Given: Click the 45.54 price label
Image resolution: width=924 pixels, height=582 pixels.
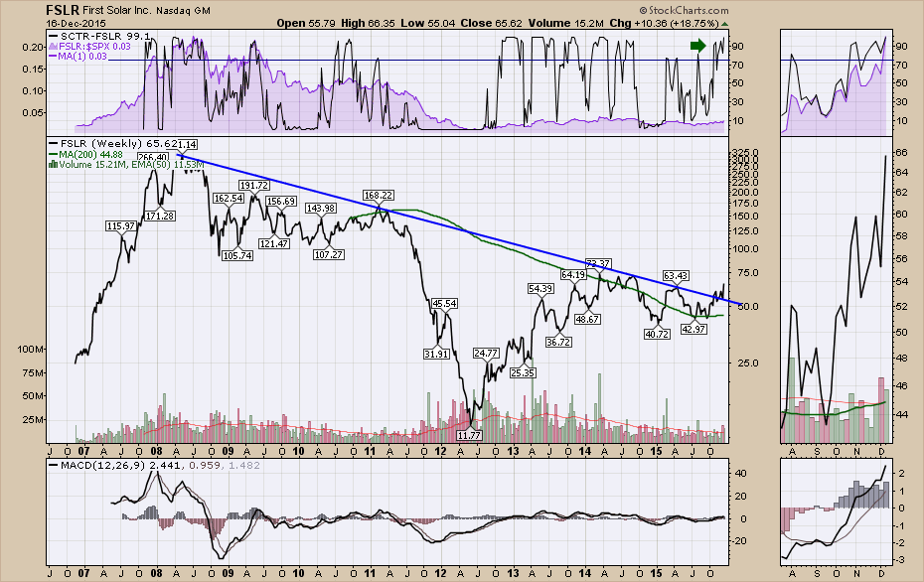Looking at the screenshot, I should tap(445, 303).
